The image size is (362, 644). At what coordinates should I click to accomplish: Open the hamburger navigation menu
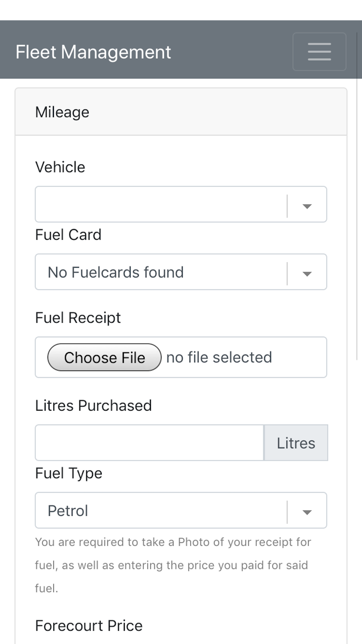[x=319, y=52]
